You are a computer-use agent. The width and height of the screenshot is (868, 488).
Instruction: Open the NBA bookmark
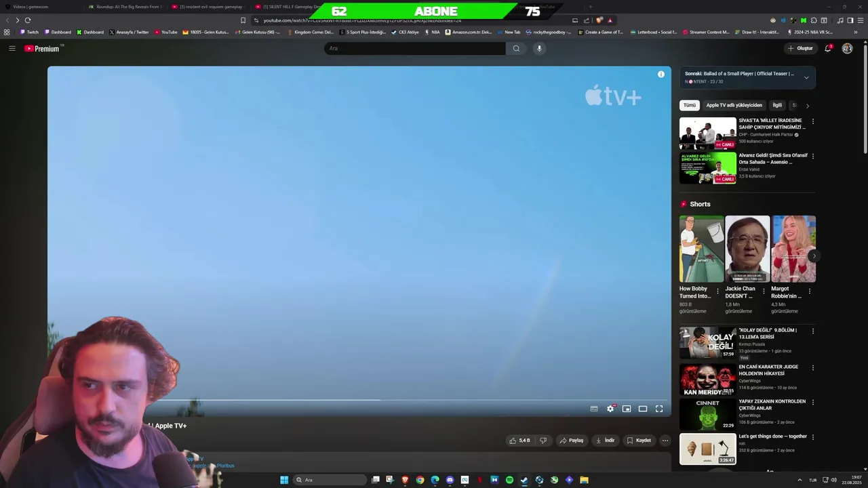click(x=432, y=32)
